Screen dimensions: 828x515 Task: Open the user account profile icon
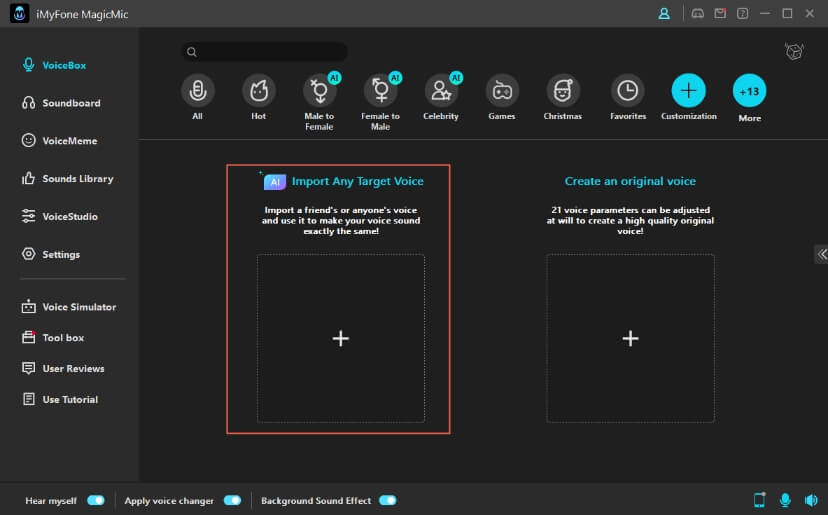pyautogui.click(x=664, y=14)
